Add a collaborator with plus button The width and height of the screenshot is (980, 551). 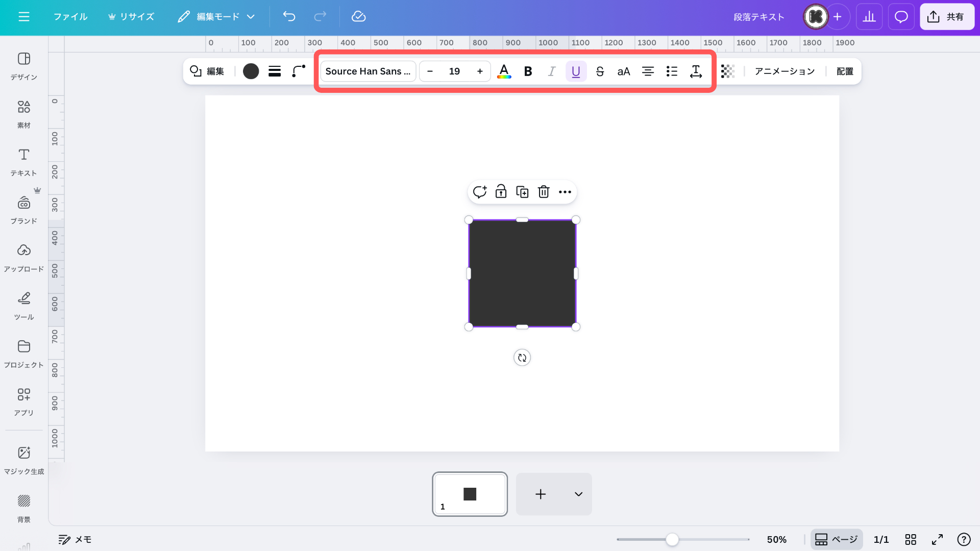[838, 17]
